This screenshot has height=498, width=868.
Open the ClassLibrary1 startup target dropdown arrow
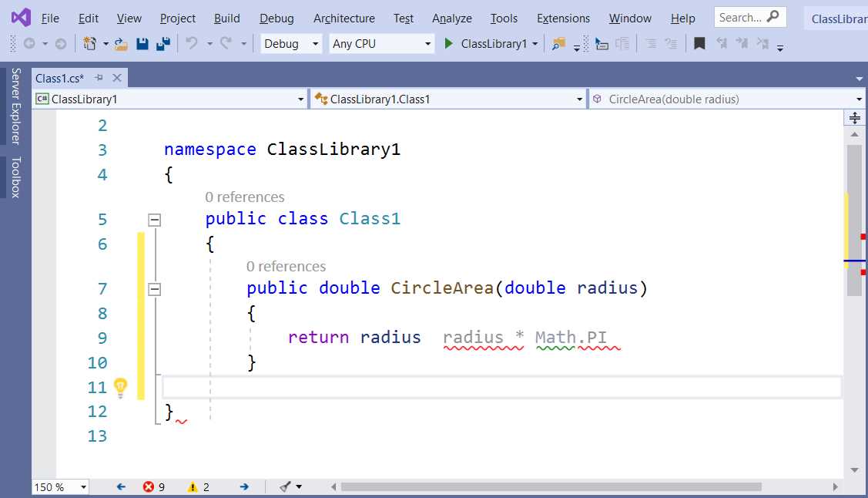click(x=535, y=44)
